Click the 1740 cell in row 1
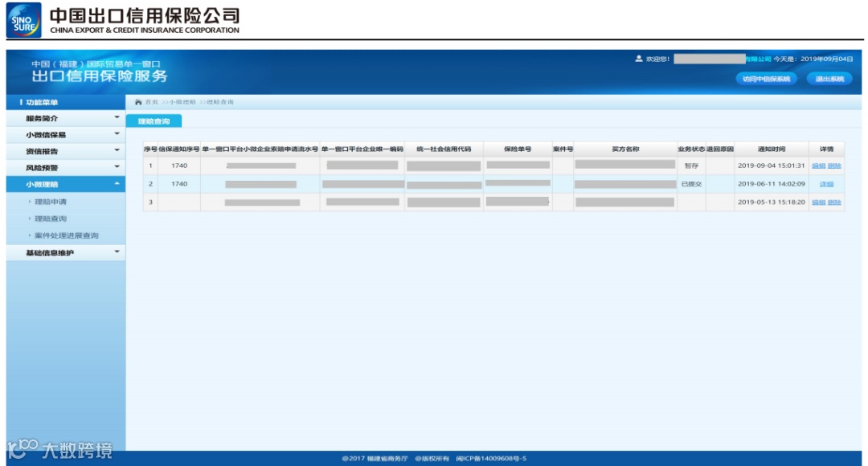This screenshot has height=466, width=868. 179,166
